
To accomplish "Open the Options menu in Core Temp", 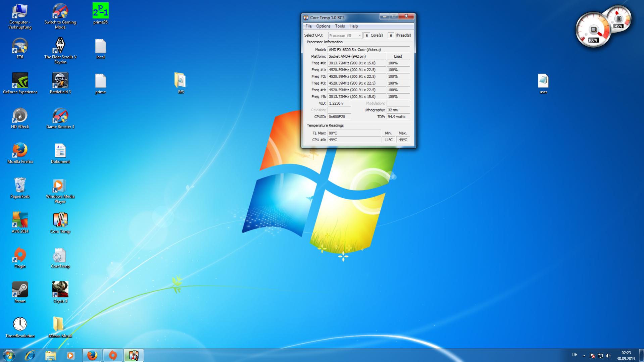I will click(323, 26).
